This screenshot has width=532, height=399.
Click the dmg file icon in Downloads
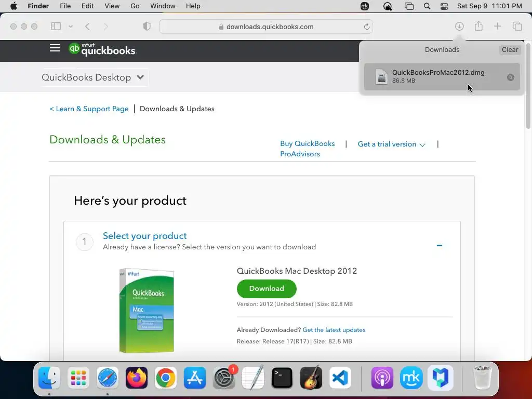tap(382, 76)
